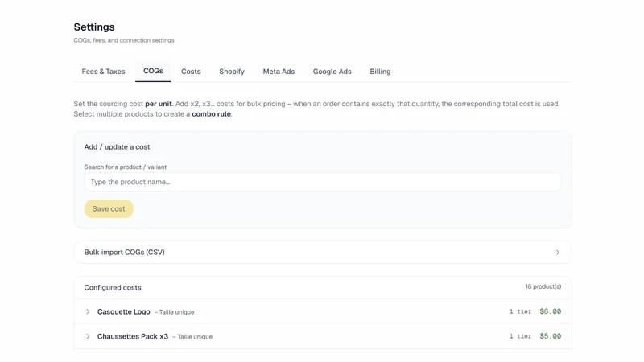This screenshot has height=362, width=644.
Task: Open the Billing tab
Action: [380, 72]
